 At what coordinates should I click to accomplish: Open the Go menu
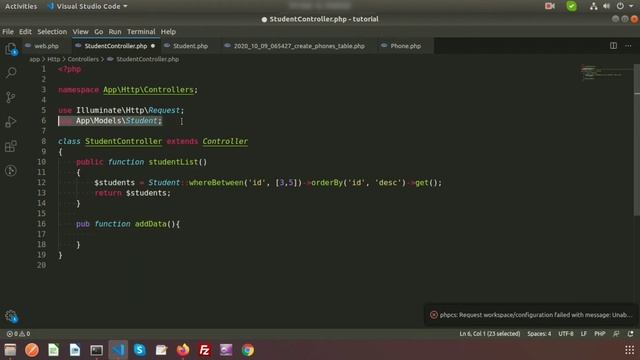99,31
